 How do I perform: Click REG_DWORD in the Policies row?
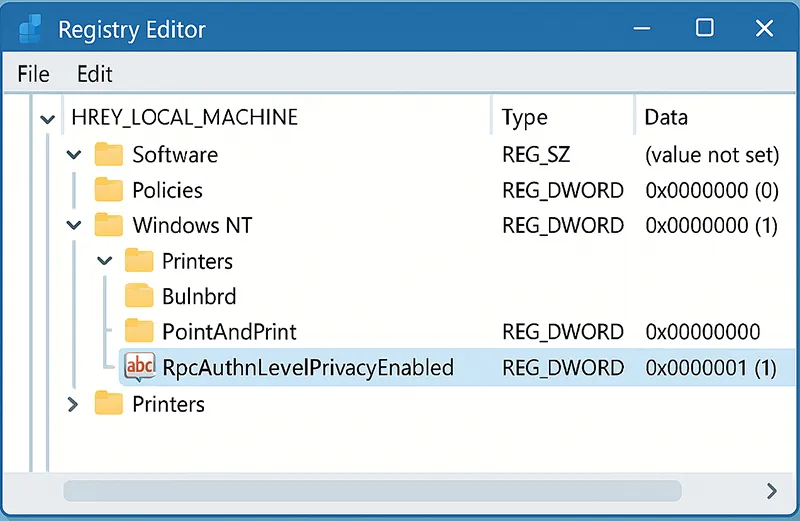pyautogui.click(x=563, y=190)
